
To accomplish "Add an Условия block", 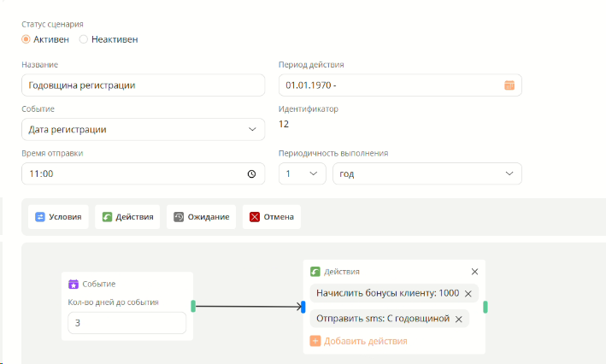I will [58, 217].
